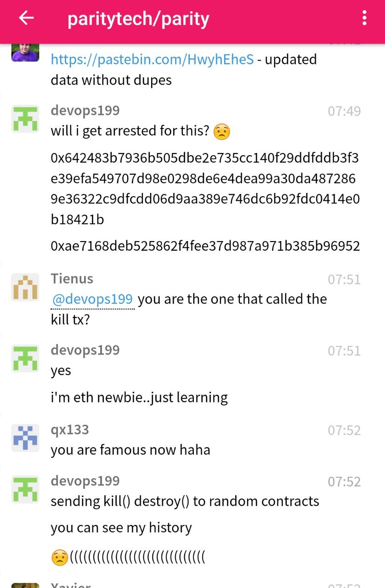Tap the back arrow in the header

pos(27,18)
